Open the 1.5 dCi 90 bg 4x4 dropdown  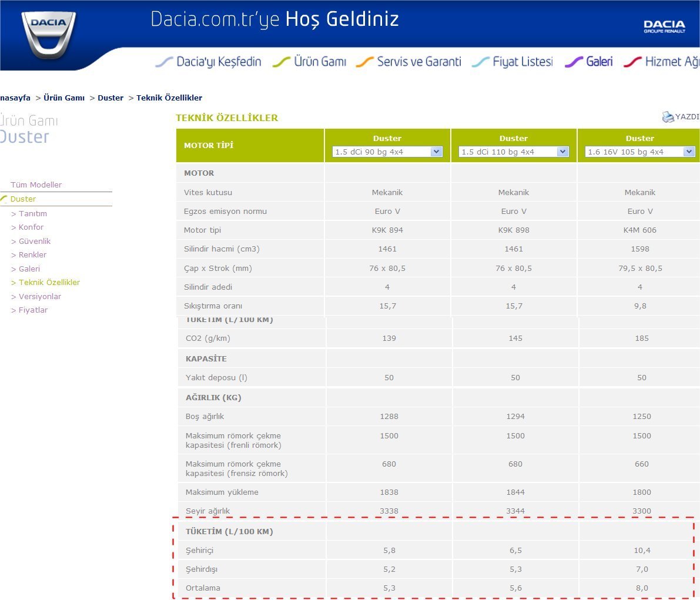click(387, 152)
